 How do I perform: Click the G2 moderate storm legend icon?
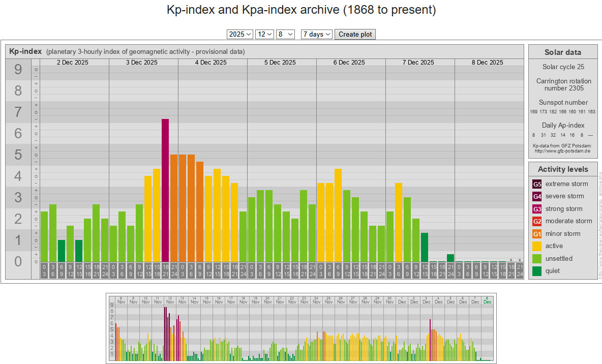coord(537,221)
